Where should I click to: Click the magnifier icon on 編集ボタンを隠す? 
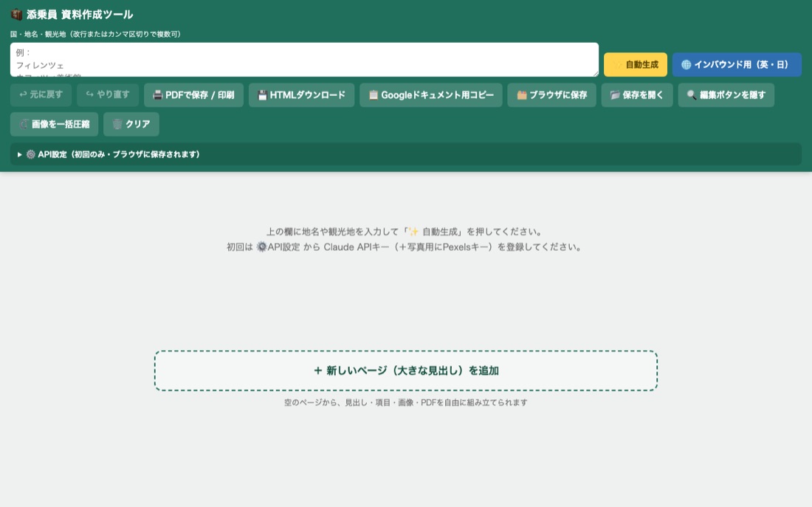click(x=692, y=95)
